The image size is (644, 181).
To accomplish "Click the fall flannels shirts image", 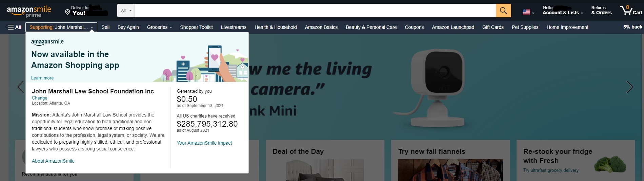I will coord(450,170).
